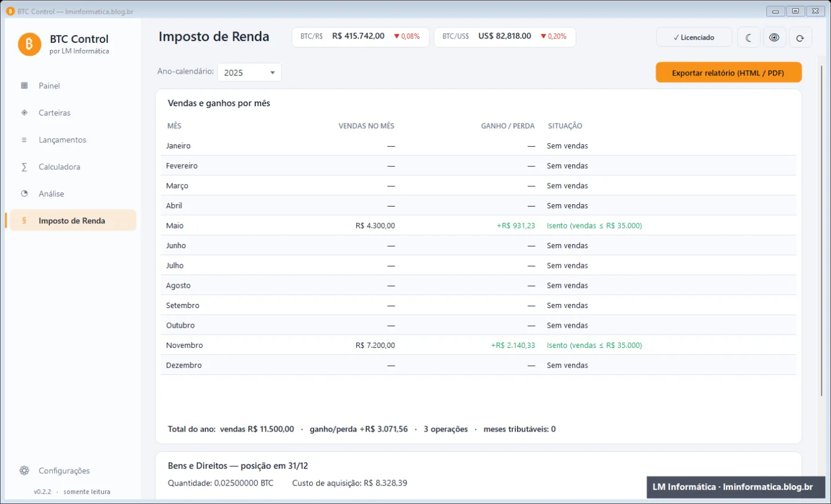Click the Total do ano summary line
This screenshot has height=504, width=831.
pyautogui.click(x=361, y=429)
